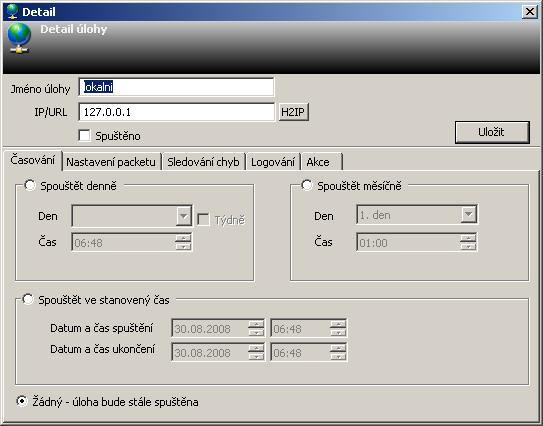Click the Uložit button
The image size is (543, 426).
(492, 132)
